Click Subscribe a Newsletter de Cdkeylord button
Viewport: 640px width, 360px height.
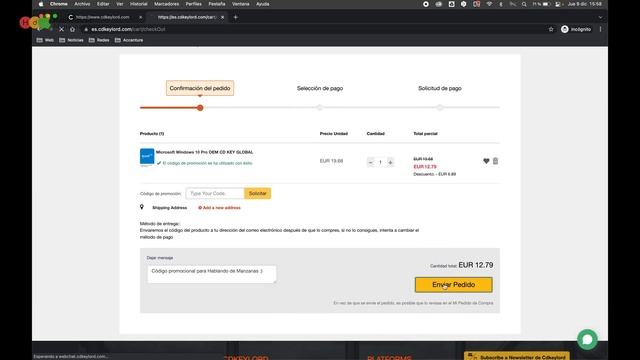click(x=517, y=356)
